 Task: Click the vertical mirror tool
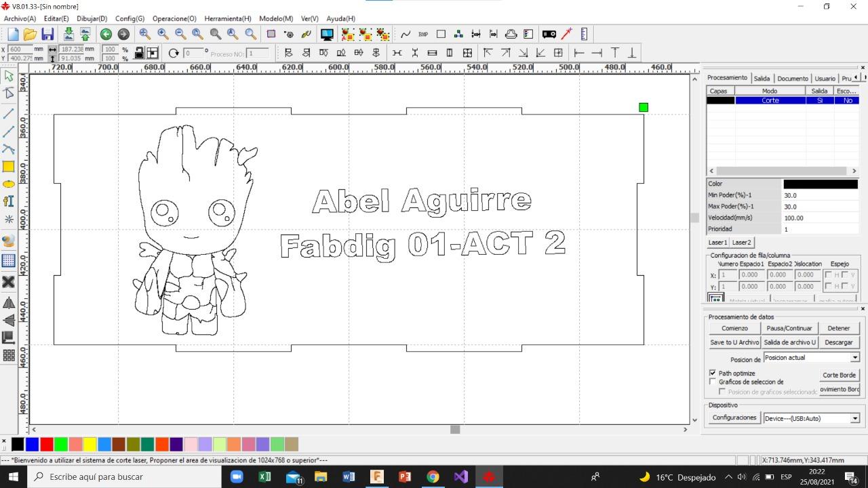(9, 320)
